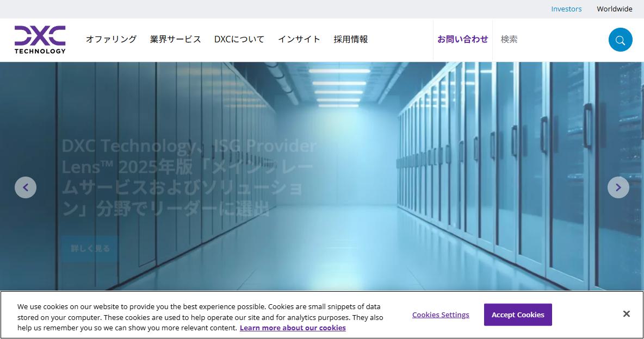This screenshot has width=644, height=339.
Task: Open the Worldwide region selector
Action: 615,9
